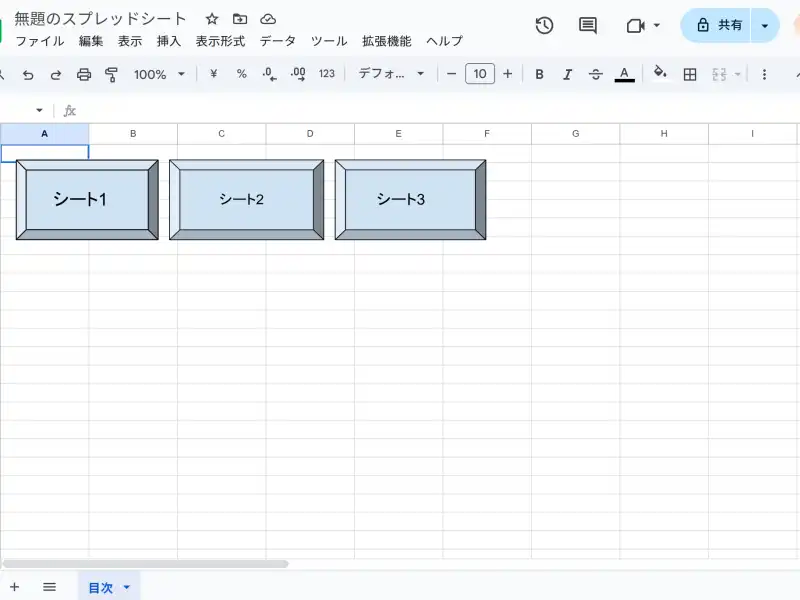Open the 拡張機能 menu

click(x=387, y=41)
